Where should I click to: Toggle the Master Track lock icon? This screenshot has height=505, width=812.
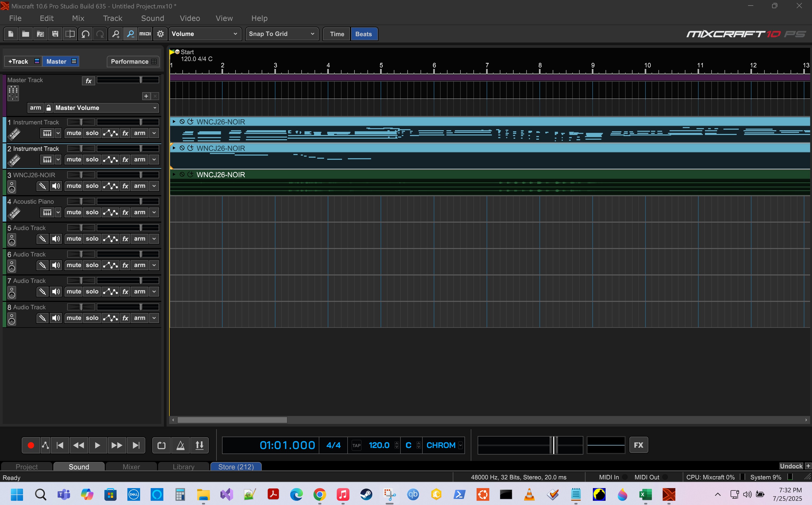click(48, 107)
